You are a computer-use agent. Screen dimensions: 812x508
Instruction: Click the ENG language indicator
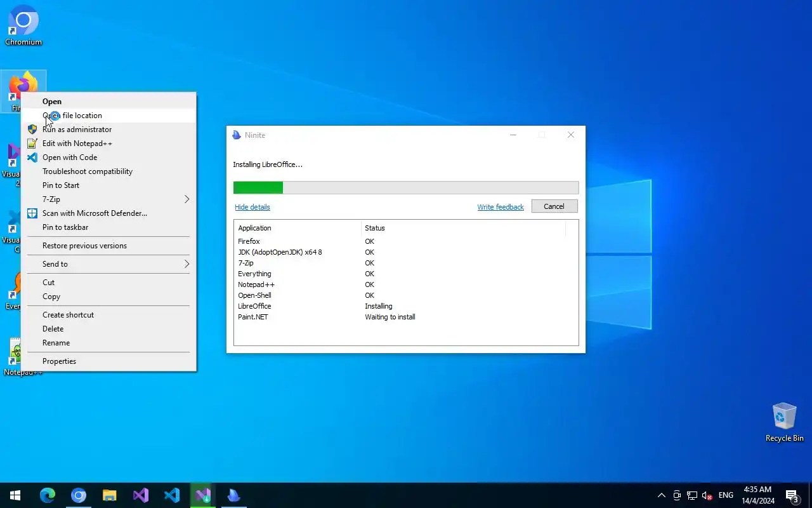coord(726,495)
